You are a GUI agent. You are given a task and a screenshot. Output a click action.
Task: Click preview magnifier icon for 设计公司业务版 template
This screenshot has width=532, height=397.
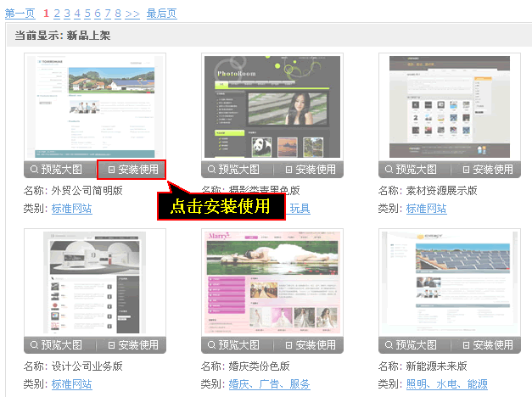point(35,345)
